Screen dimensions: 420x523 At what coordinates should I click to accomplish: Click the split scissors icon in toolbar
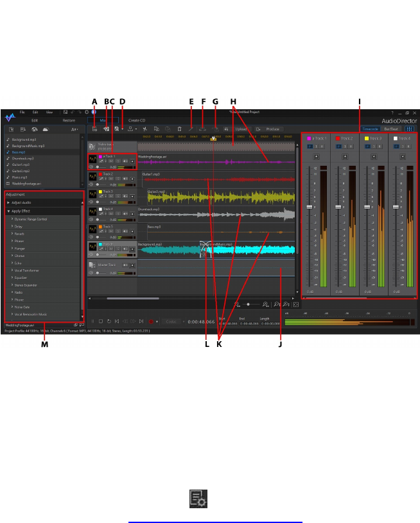(x=145, y=129)
